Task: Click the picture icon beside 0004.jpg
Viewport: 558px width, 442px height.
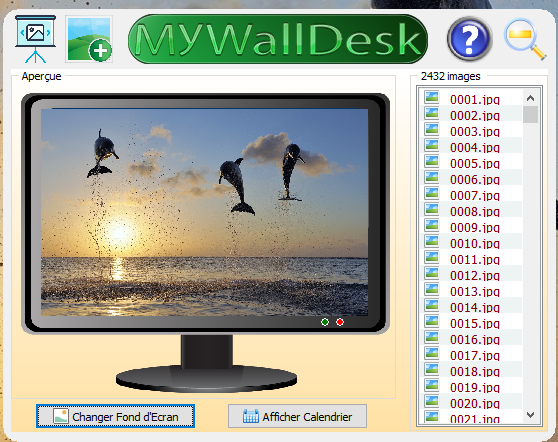Action: (x=432, y=145)
